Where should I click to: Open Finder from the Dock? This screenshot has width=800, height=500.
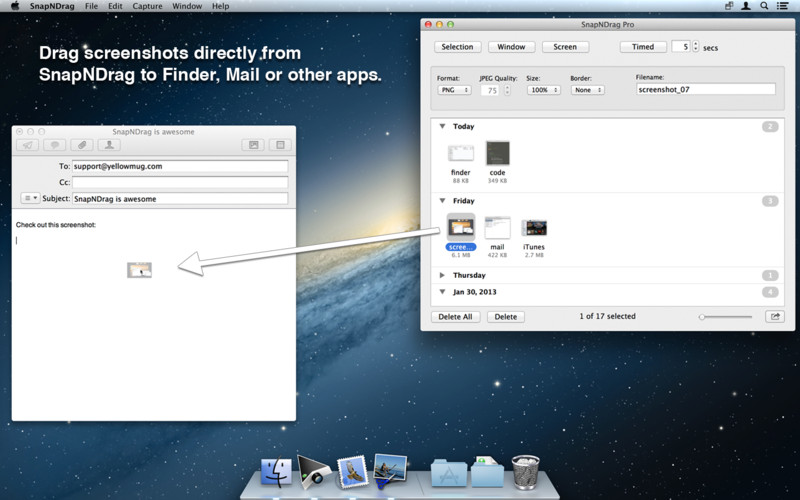pyautogui.click(x=276, y=472)
